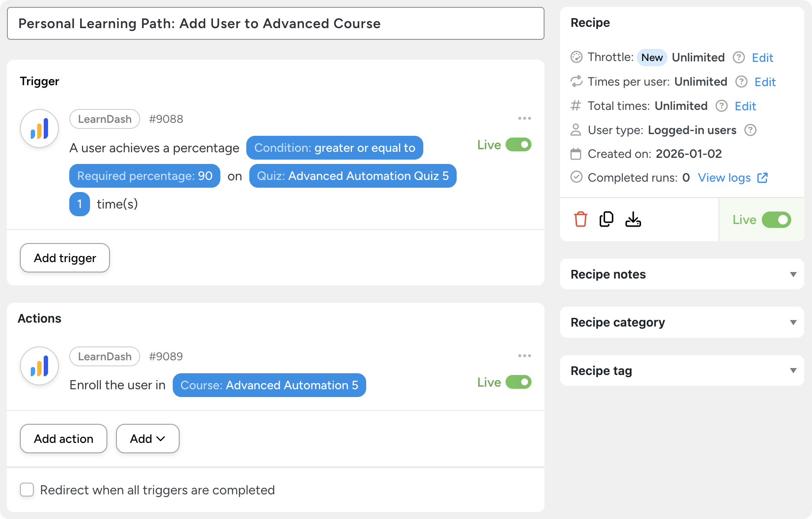Disable the enroll action Live switch

[x=518, y=382]
